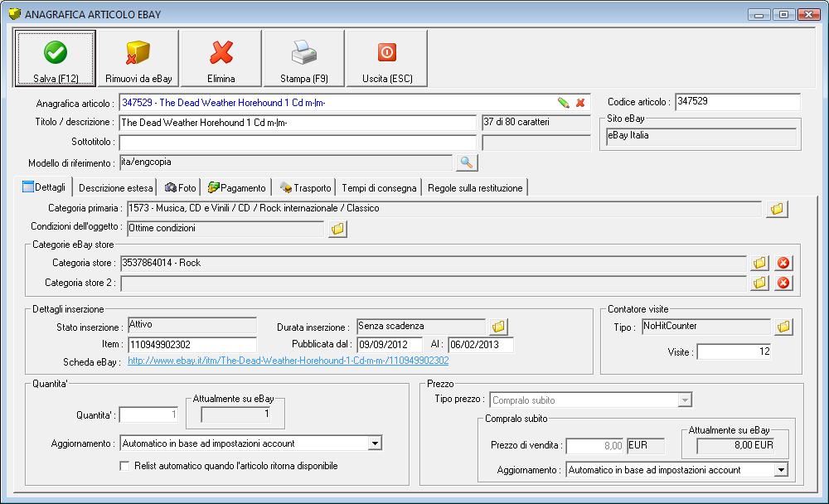The image size is (829, 504).
Task: Browse Categoria primaria folder icon
Action: [x=777, y=209]
